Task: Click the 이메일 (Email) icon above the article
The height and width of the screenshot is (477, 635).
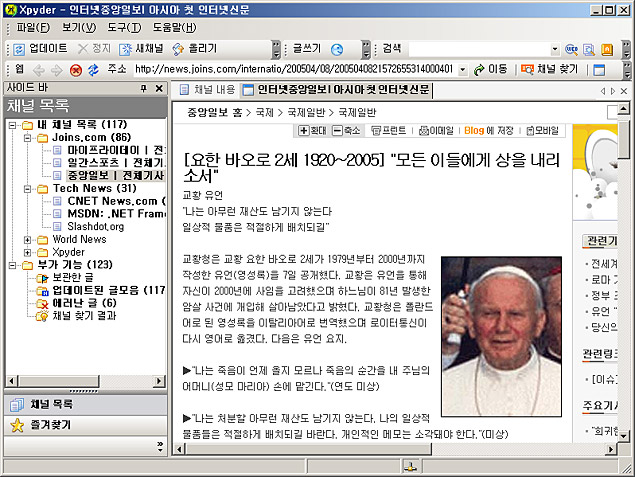Action: pos(435,130)
